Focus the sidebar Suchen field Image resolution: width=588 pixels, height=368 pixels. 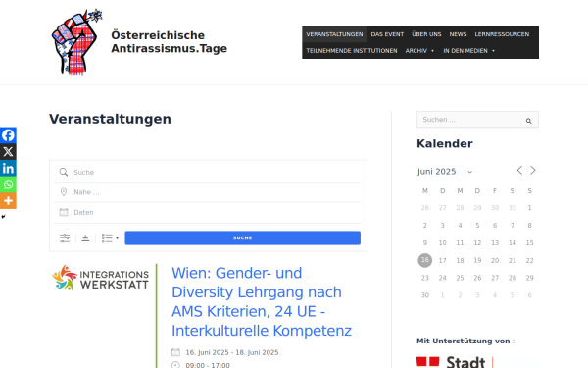[x=468, y=120]
